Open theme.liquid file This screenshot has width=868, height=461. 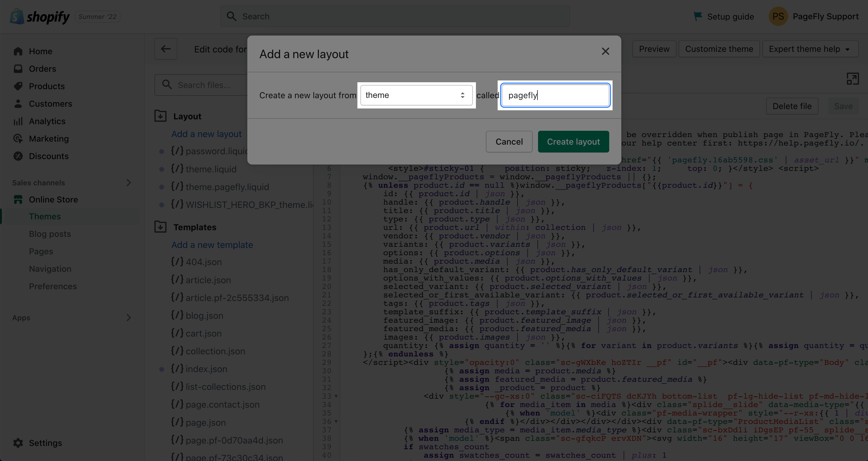pos(204,169)
